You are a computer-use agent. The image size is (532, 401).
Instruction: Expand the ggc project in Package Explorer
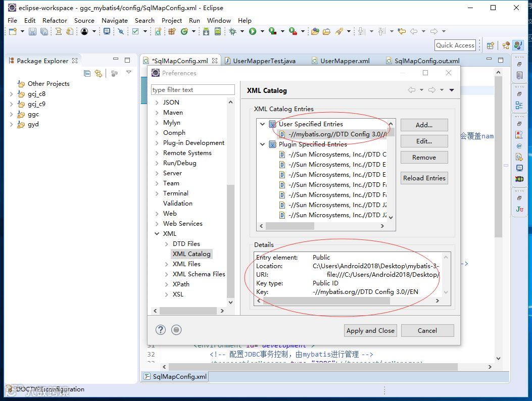(11, 114)
